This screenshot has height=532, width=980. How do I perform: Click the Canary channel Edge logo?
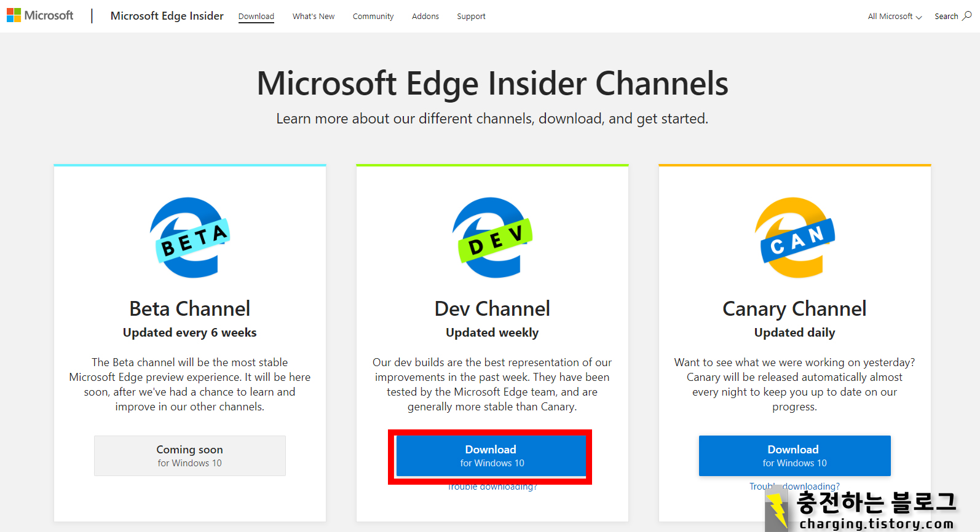(795, 238)
